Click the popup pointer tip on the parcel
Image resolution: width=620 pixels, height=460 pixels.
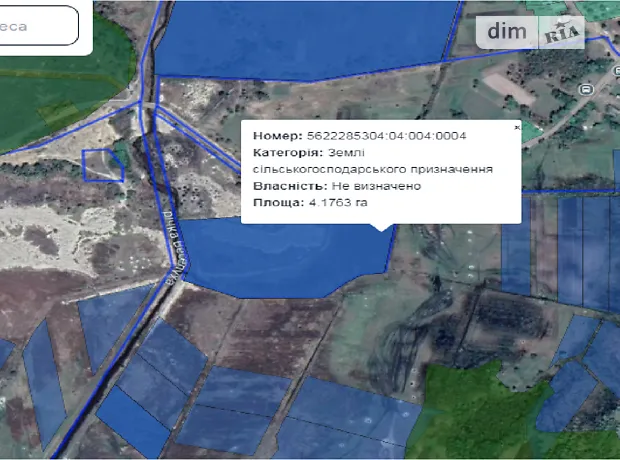coord(378,229)
